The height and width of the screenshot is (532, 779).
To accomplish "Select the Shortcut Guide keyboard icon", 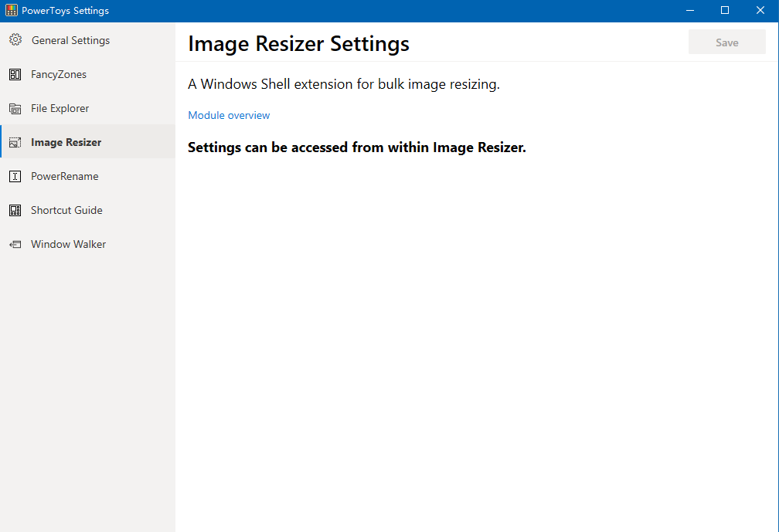I will 15,210.
